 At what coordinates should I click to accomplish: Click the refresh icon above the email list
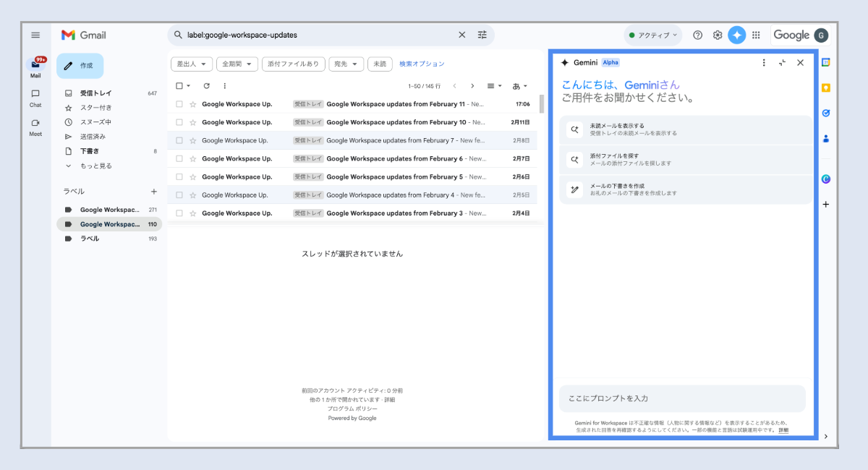[206, 86]
